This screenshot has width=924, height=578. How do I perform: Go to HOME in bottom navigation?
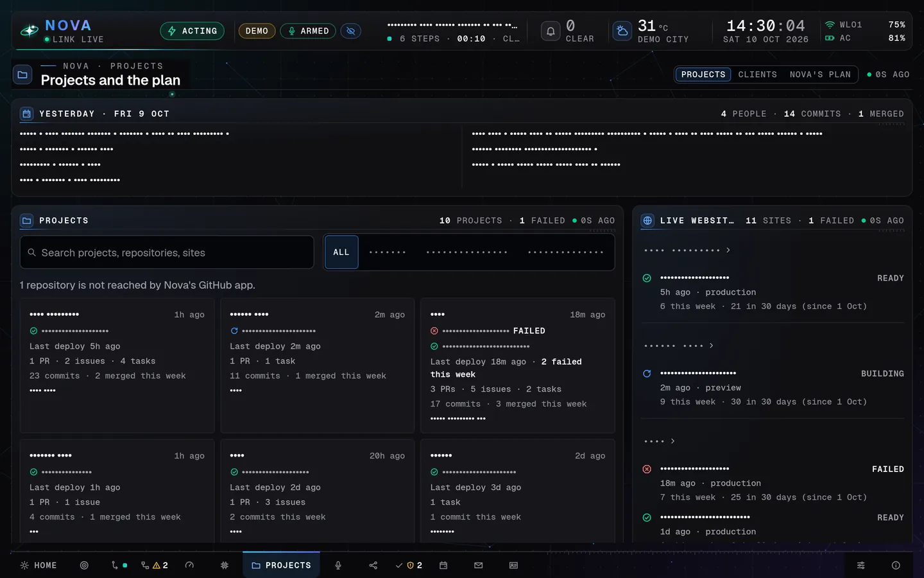coord(39,565)
